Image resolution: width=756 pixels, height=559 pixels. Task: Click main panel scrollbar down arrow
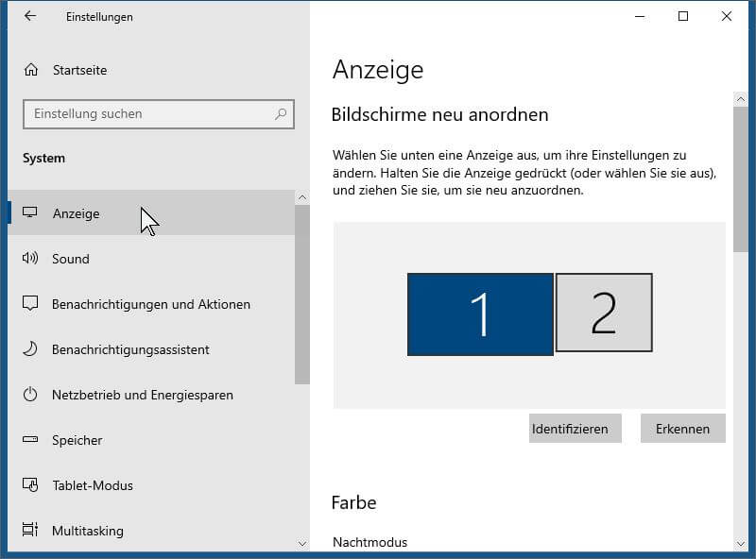coord(741,544)
